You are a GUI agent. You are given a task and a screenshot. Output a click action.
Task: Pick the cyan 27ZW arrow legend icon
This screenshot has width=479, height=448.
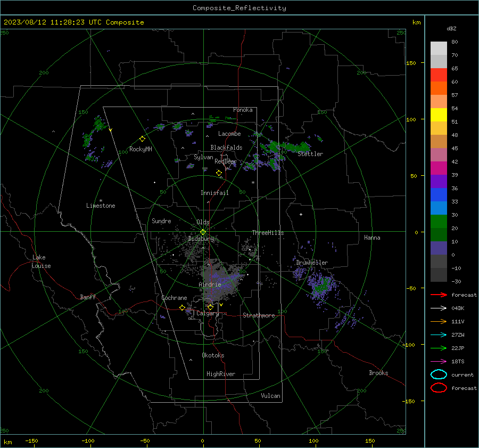pos(439,335)
